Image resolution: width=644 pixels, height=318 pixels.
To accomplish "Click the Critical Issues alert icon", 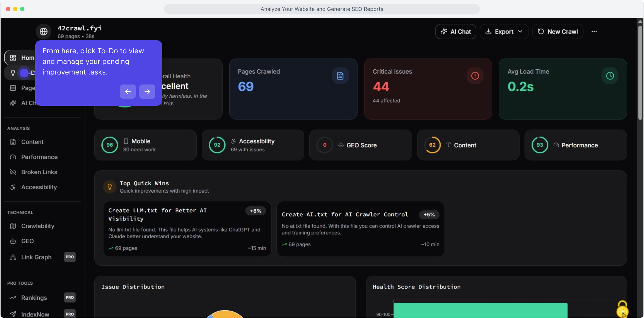I will click(x=475, y=76).
